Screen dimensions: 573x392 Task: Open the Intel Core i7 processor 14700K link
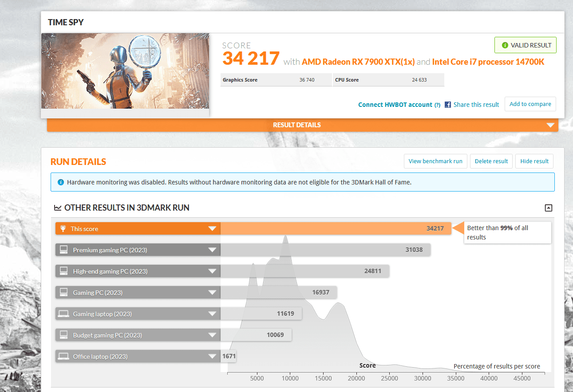[488, 62]
